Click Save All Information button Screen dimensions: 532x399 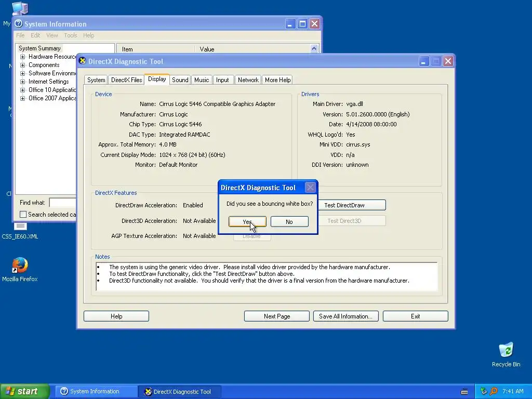[345, 316]
